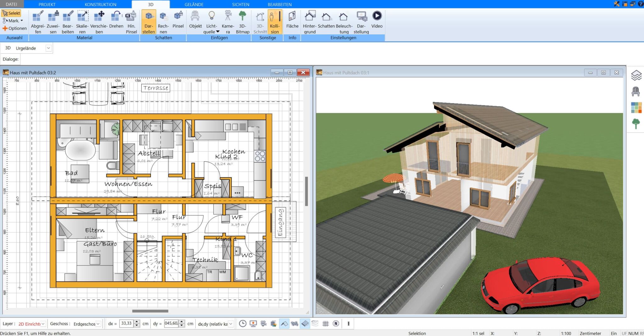Viewport: 644px width, 336px height.
Task: Open the Urgelände selection dropdown
Action: click(x=48, y=48)
